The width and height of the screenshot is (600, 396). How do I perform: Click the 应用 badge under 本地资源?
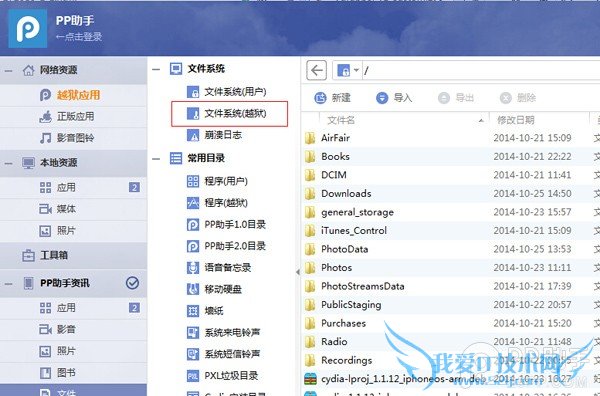coord(134,187)
